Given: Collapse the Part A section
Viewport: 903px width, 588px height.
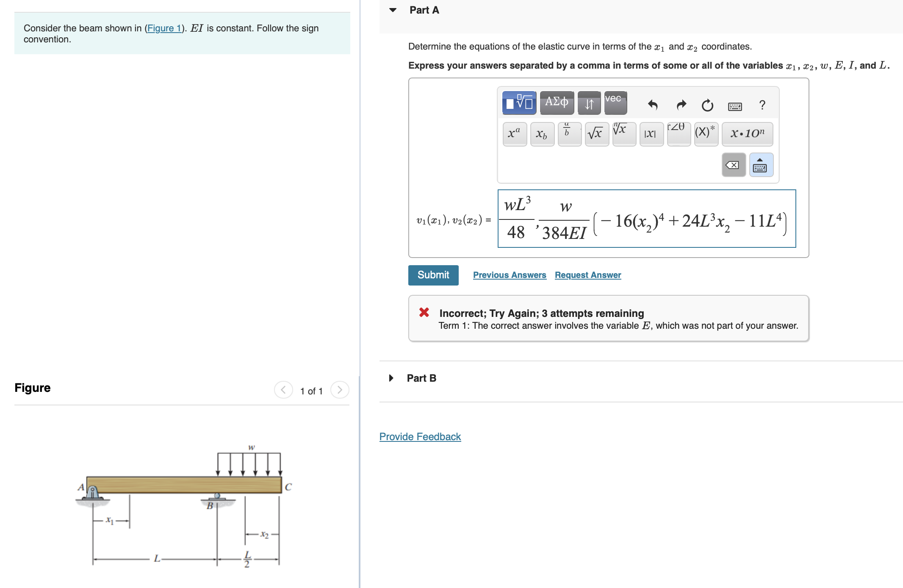Looking at the screenshot, I should pyautogui.click(x=392, y=9).
